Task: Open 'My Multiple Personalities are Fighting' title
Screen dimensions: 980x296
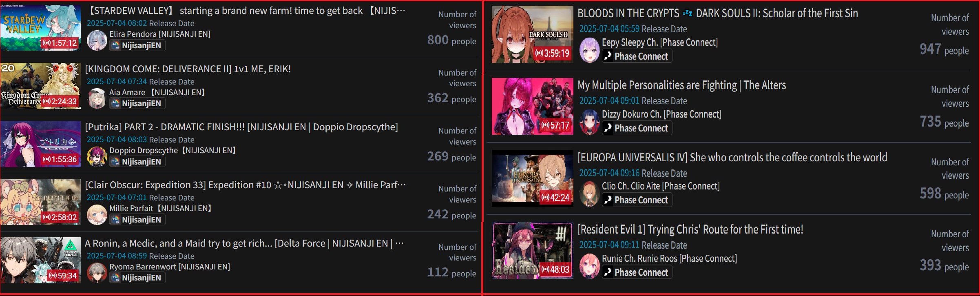Action: coord(682,85)
